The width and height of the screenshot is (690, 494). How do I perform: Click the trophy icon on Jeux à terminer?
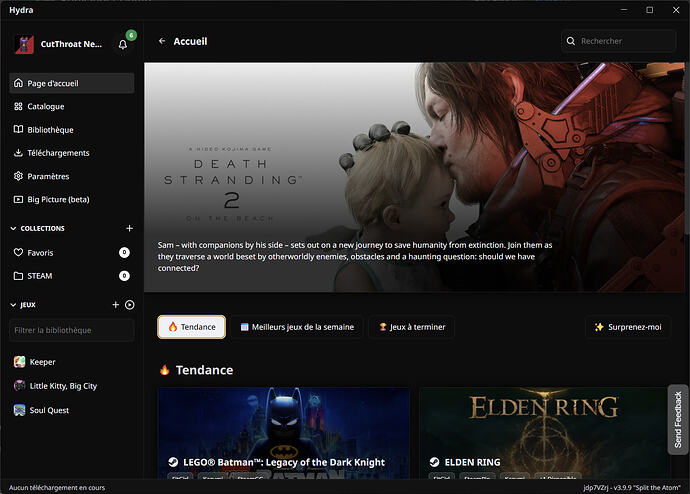(x=383, y=327)
